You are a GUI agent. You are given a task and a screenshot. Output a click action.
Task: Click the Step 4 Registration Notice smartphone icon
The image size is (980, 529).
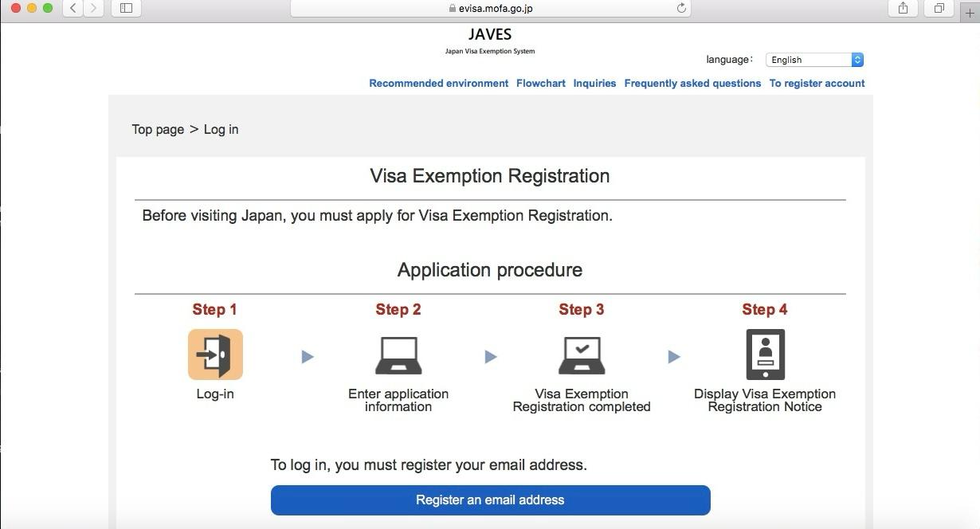click(x=764, y=354)
